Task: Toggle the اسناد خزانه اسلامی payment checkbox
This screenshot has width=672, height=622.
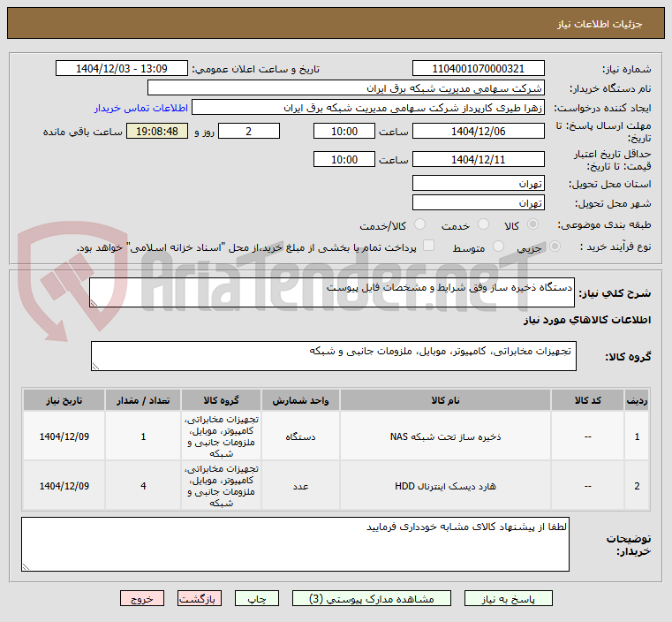Action: (428, 246)
